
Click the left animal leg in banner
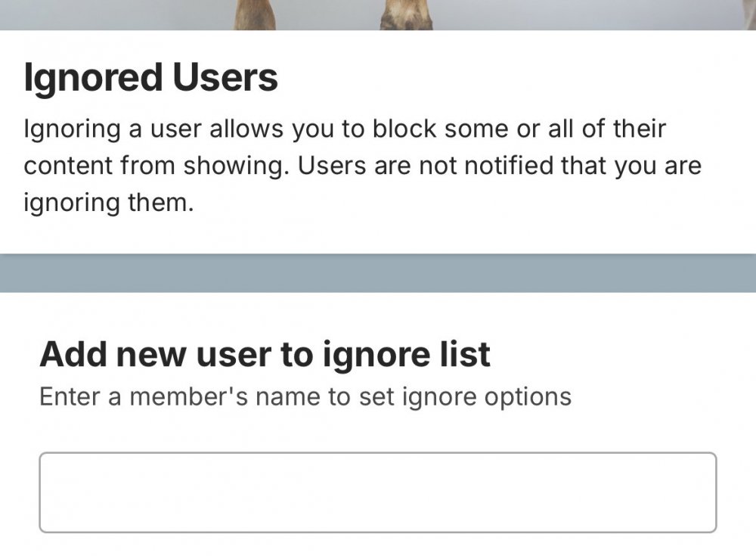(254, 14)
